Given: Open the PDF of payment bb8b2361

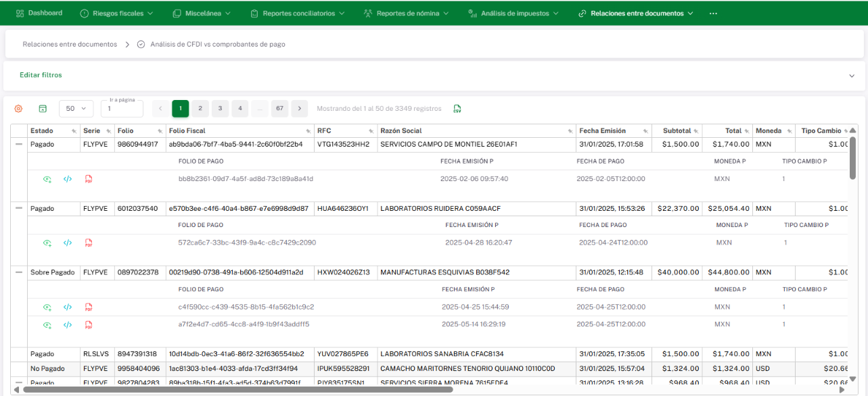Looking at the screenshot, I should [89, 179].
